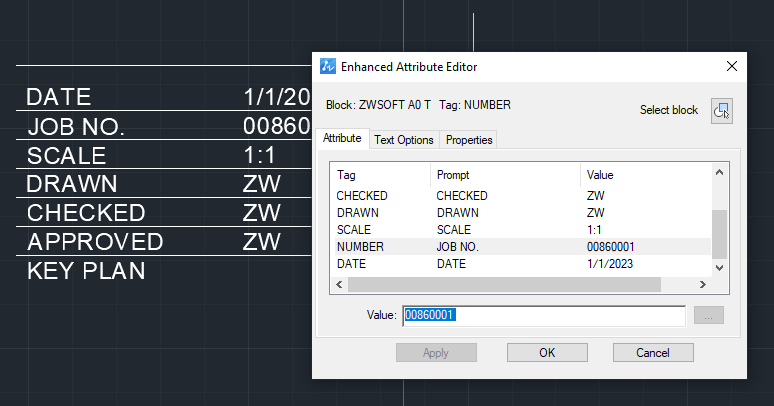The height and width of the screenshot is (406, 774).
Task: Click APPROVED label in the title block
Action: click(x=95, y=242)
